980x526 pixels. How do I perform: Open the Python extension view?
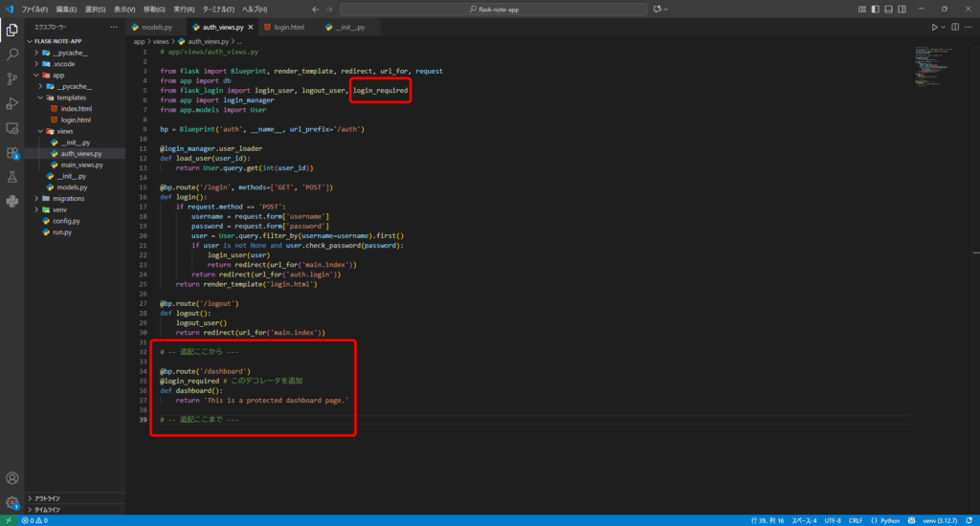tap(12, 201)
